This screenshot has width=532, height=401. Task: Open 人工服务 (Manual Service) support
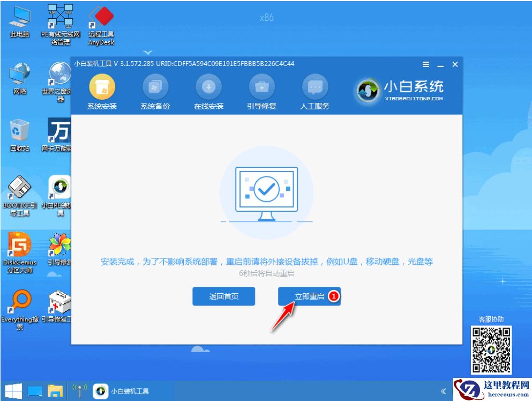tap(314, 90)
